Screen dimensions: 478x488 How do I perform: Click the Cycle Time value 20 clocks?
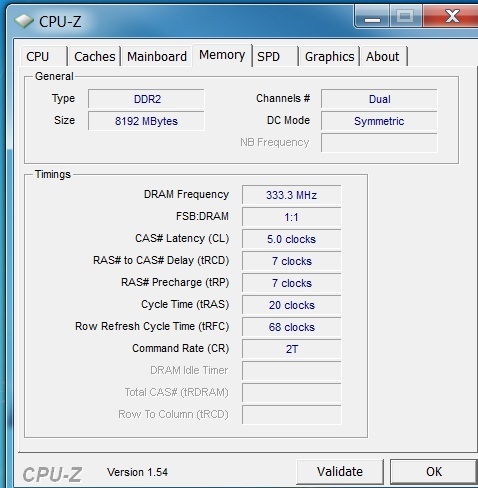[291, 305]
